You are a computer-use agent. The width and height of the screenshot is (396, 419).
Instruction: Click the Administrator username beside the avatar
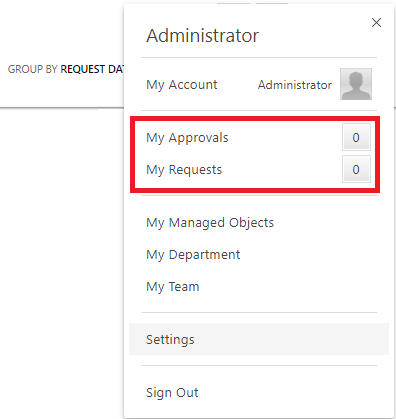point(295,85)
